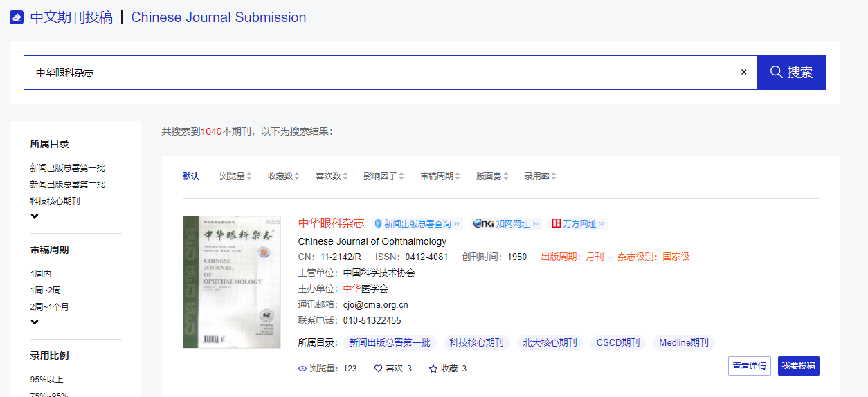Viewport: 868px width, 397px height.
Task: Open the 中文期刊投稿 site title link
Action: 71,17
